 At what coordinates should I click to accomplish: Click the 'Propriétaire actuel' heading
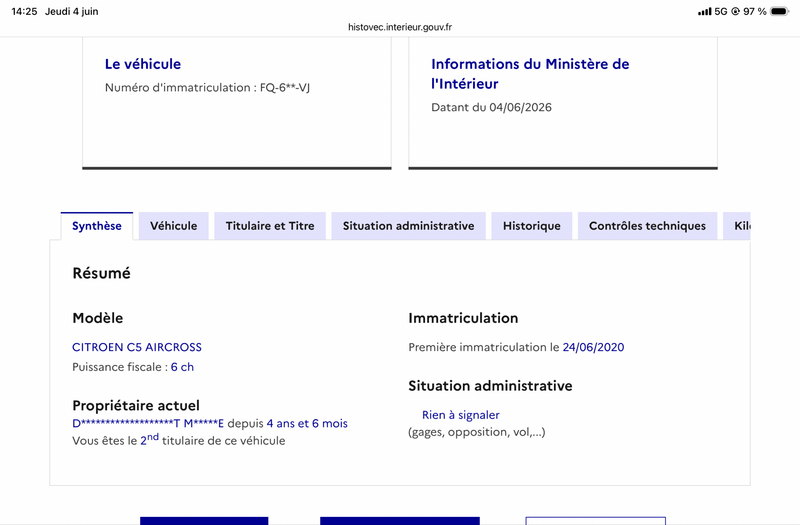(136, 406)
